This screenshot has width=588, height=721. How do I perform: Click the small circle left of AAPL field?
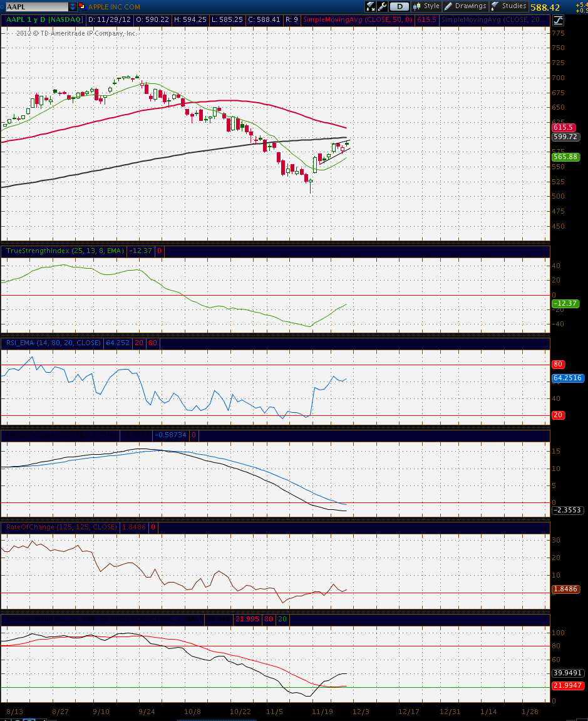[x=2, y=7]
